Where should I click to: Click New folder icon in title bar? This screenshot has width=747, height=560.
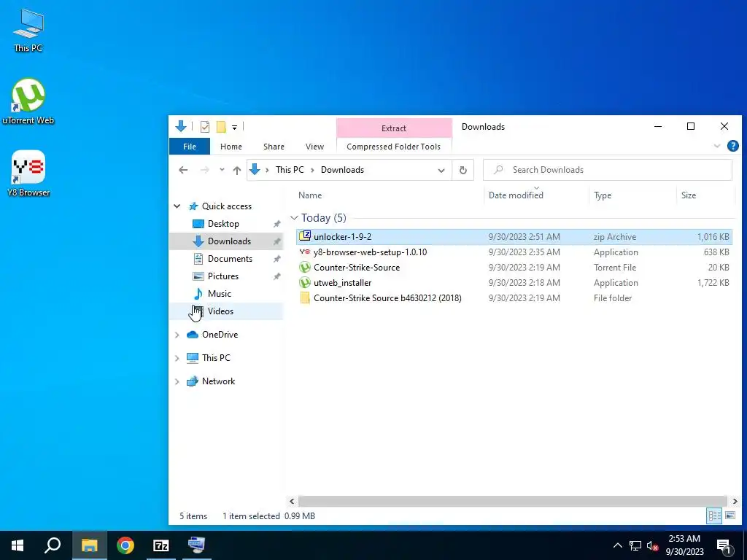click(221, 127)
